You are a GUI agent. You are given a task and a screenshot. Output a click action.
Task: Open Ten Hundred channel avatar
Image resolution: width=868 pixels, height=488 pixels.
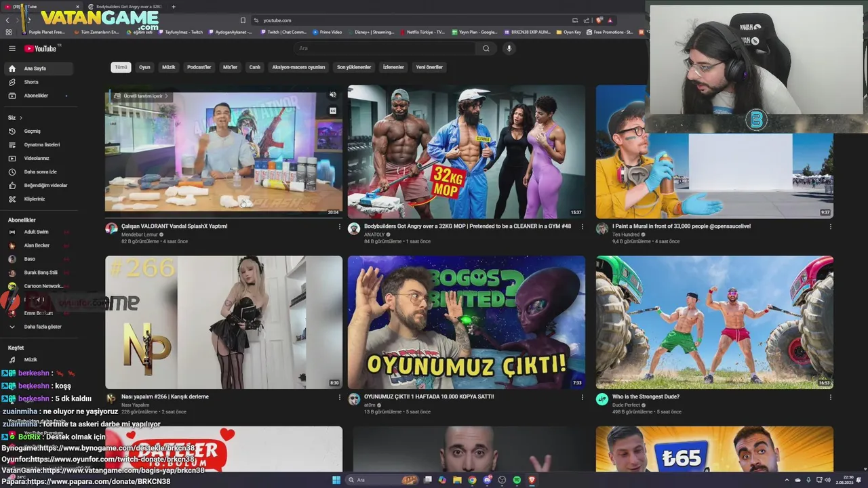click(x=602, y=228)
